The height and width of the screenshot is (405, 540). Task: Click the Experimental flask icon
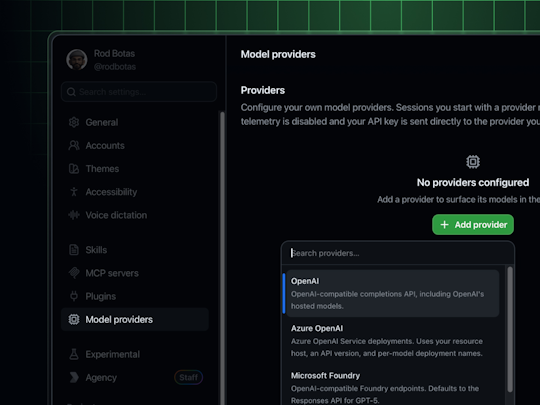(x=74, y=354)
